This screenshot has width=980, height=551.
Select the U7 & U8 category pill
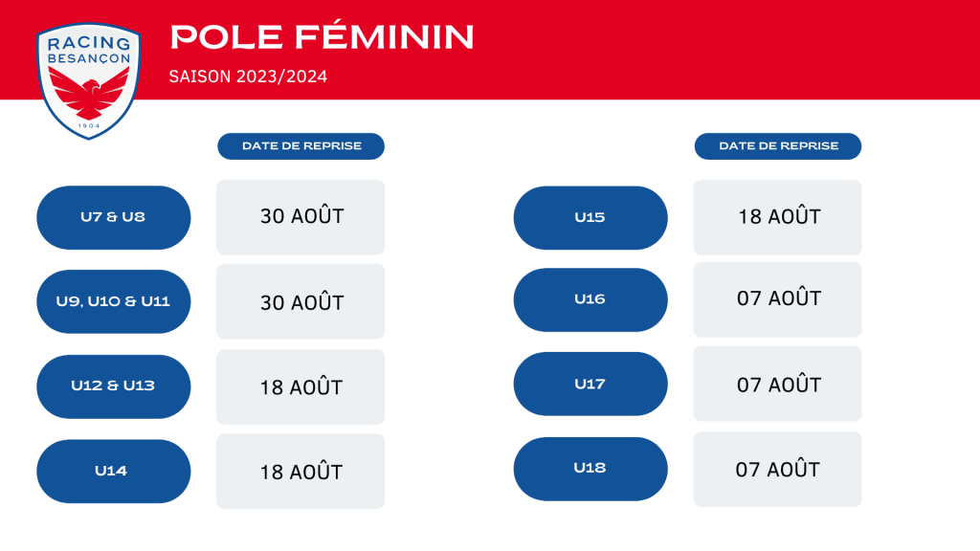pos(114,217)
